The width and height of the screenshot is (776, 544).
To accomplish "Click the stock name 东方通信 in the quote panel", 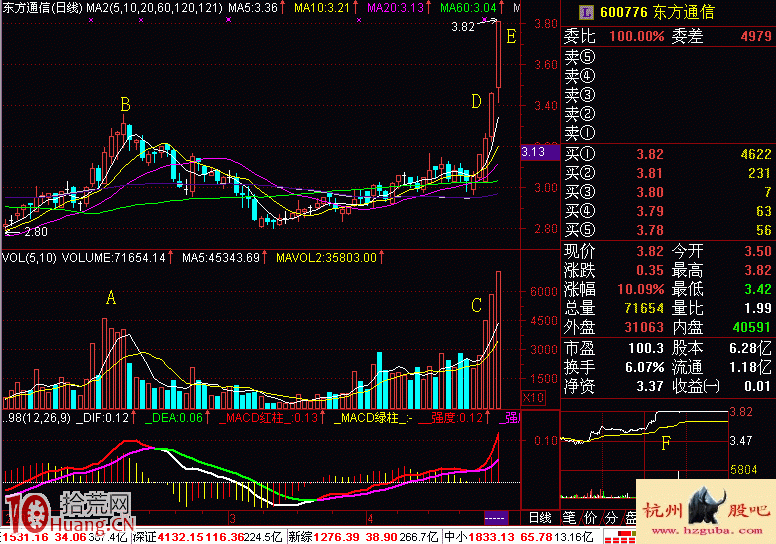I will (684, 12).
